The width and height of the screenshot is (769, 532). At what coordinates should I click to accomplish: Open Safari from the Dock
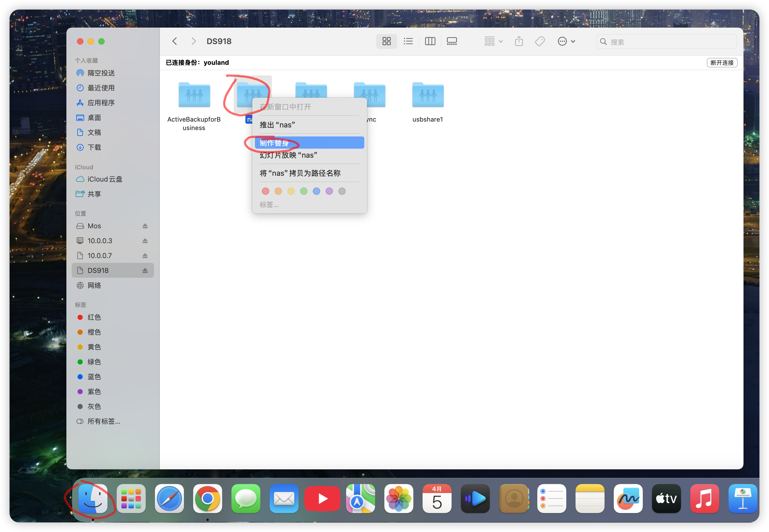pos(169,498)
